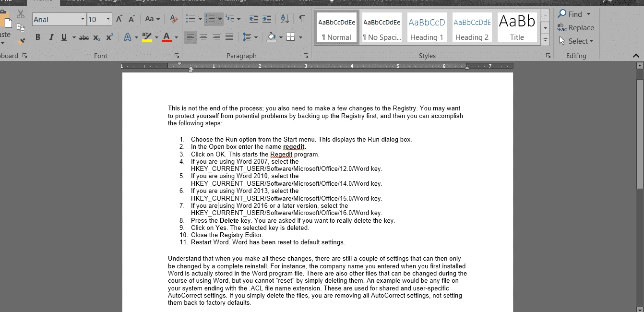Open Font dialog launcher
Image resolution: width=644 pixels, height=312 pixels.
point(177,56)
